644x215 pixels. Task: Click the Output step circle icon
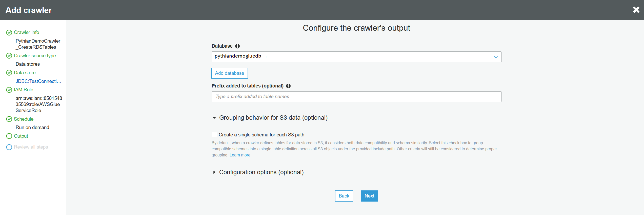tap(9, 136)
